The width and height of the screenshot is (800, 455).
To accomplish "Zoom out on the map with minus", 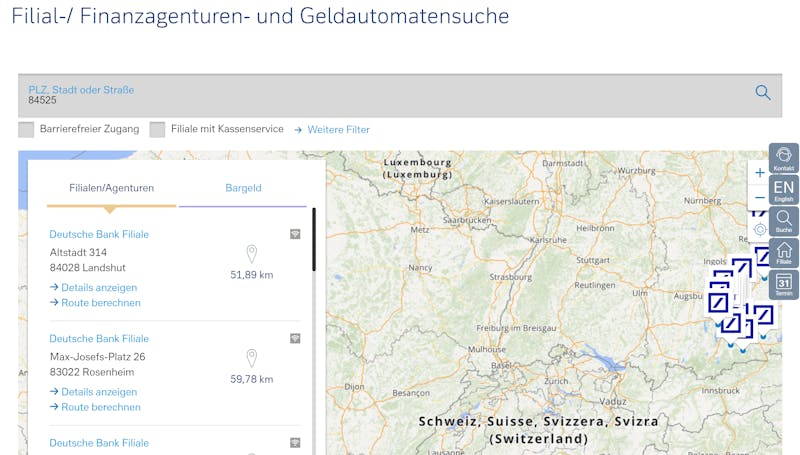I will 759,197.
